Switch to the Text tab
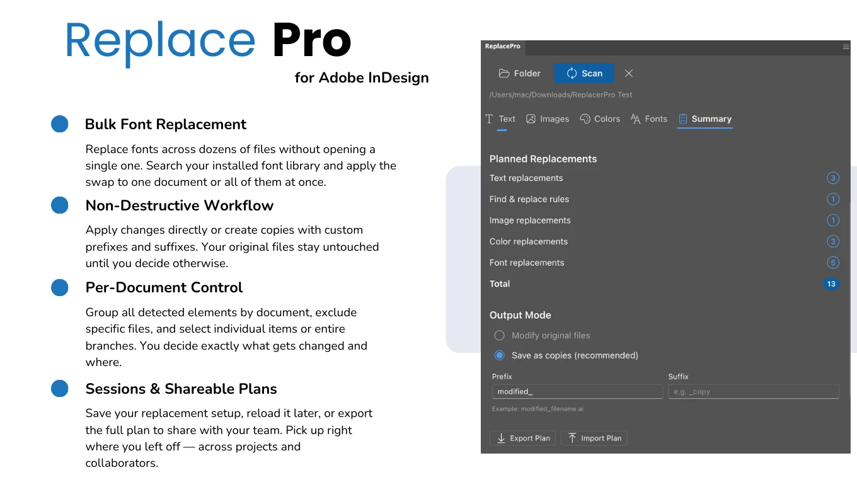Viewport: 857px width, 504px height. 500,119
